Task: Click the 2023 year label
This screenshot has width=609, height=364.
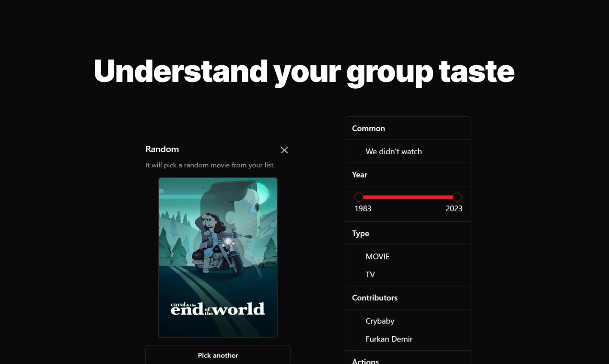Action: 454,208
